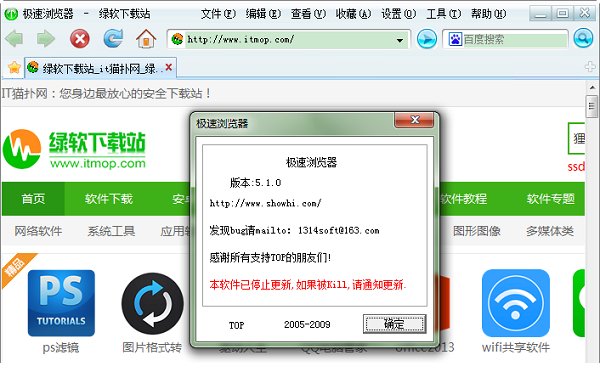
Task: Click the Baidu paw search-engine icon
Action: pyautogui.click(x=455, y=39)
